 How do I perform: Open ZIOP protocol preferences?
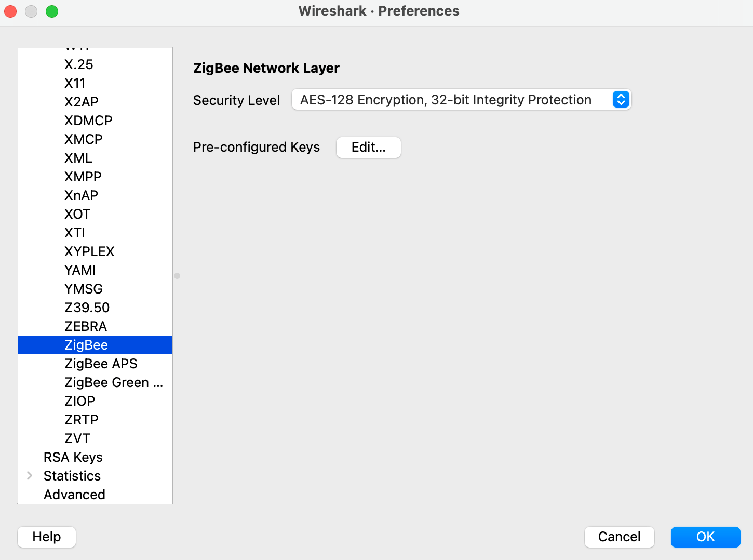click(x=79, y=401)
